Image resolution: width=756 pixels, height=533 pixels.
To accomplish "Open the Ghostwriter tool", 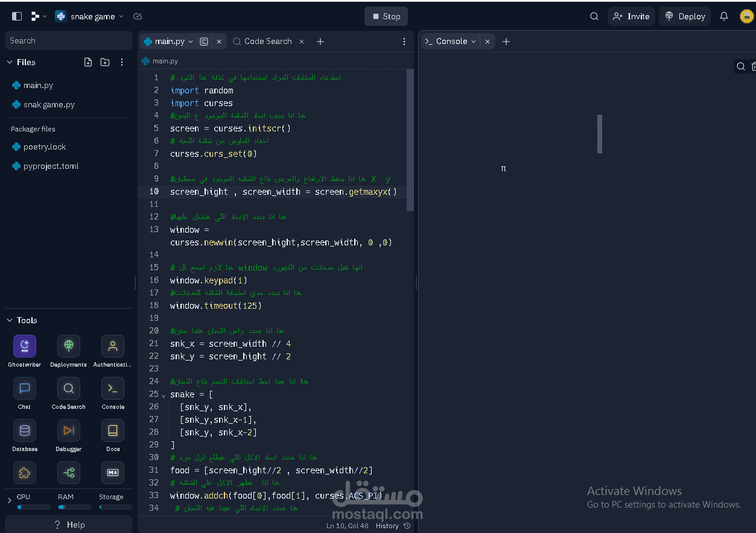I will (x=25, y=346).
